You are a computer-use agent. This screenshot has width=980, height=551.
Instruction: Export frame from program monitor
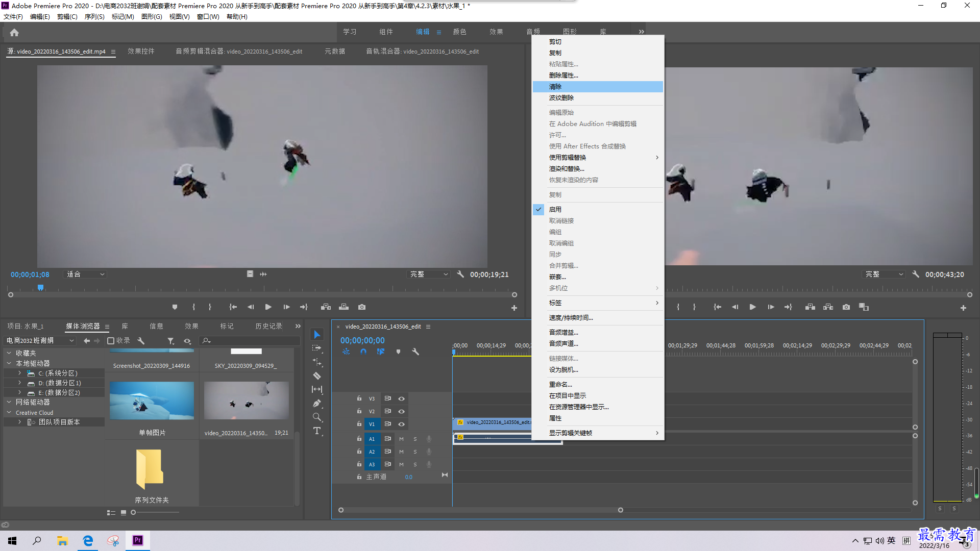point(846,307)
